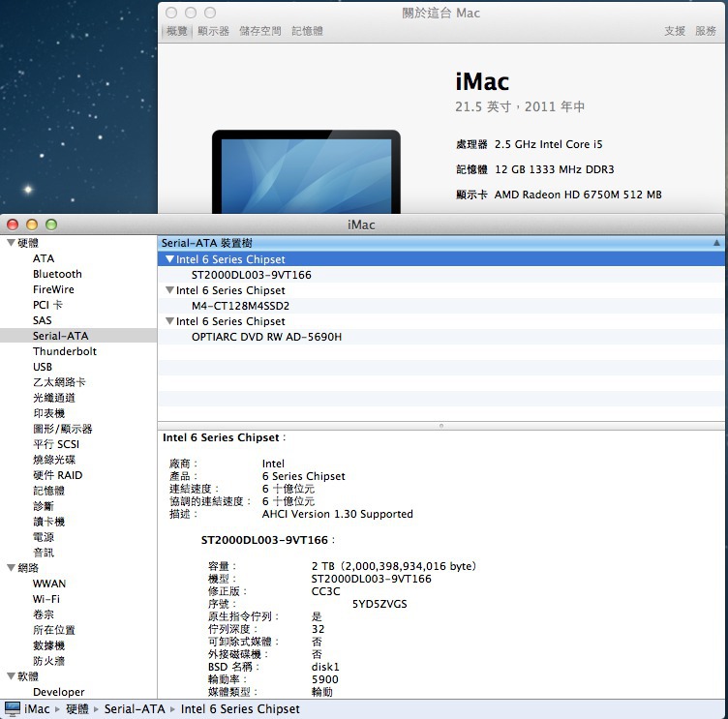
Task: Select 電源 in sidebar
Action: click(44, 537)
